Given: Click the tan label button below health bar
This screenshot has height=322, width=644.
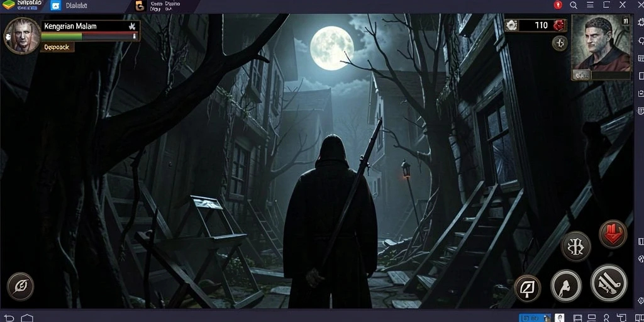Looking at the screenshot, I should (x=57, y=47).
